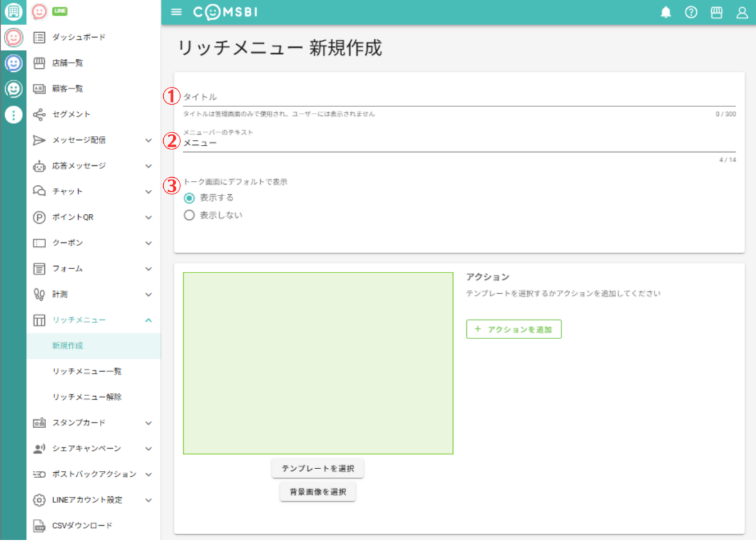Click the segment share icon in sidebar

[x=39, y=114]
